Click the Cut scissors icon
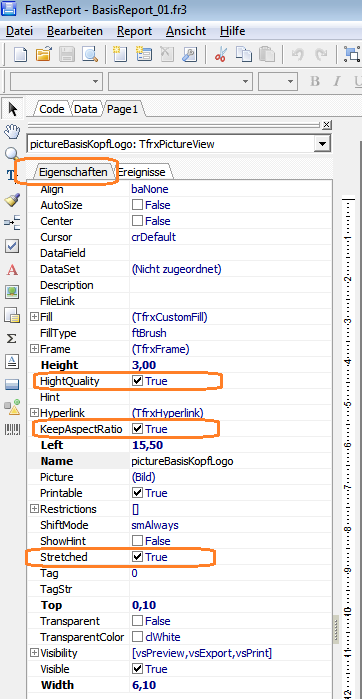The width and height of the screenshot is (362, 699). pyautogui.click(x=220, y=54)
